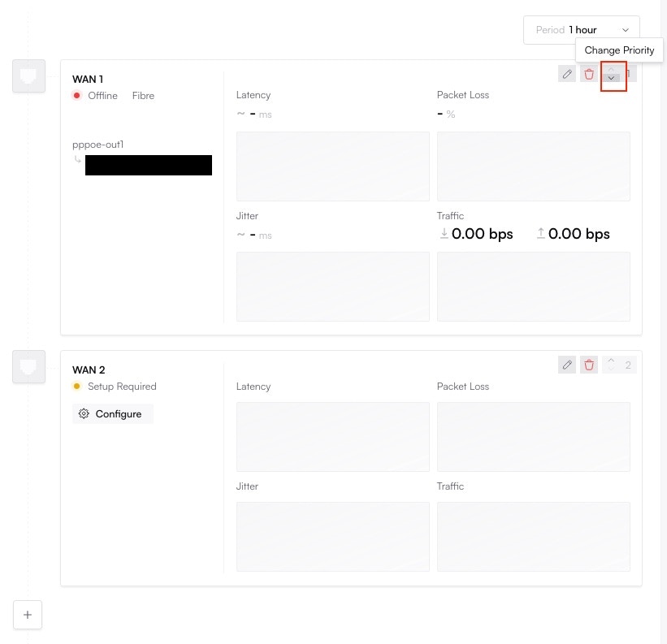Click the Fibre connection type label
This screenshot has height=644, width=667.
(143, 96)
